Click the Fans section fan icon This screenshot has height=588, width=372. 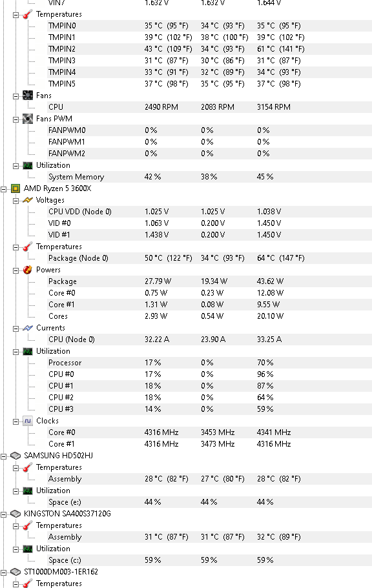click(x=28, y=96)
